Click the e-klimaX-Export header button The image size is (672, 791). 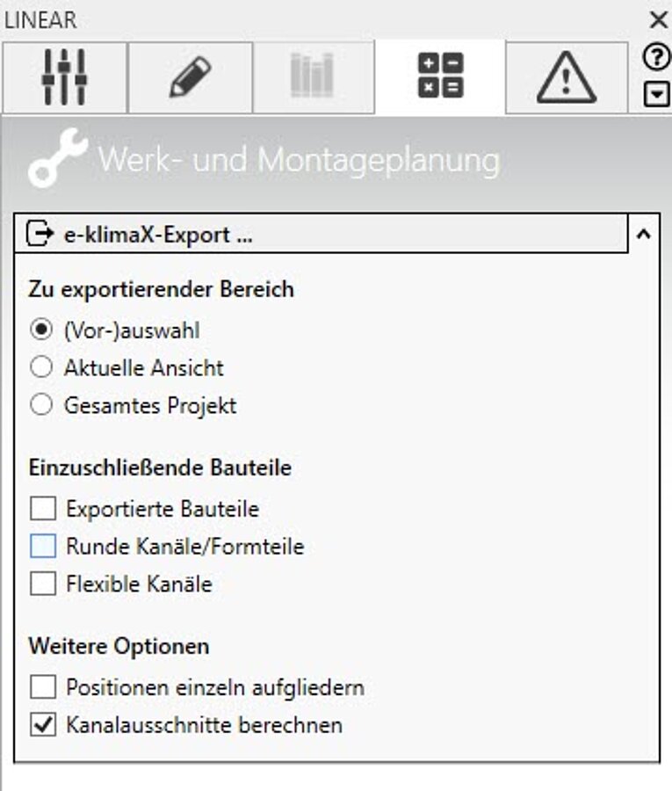[x=322, y=234]
